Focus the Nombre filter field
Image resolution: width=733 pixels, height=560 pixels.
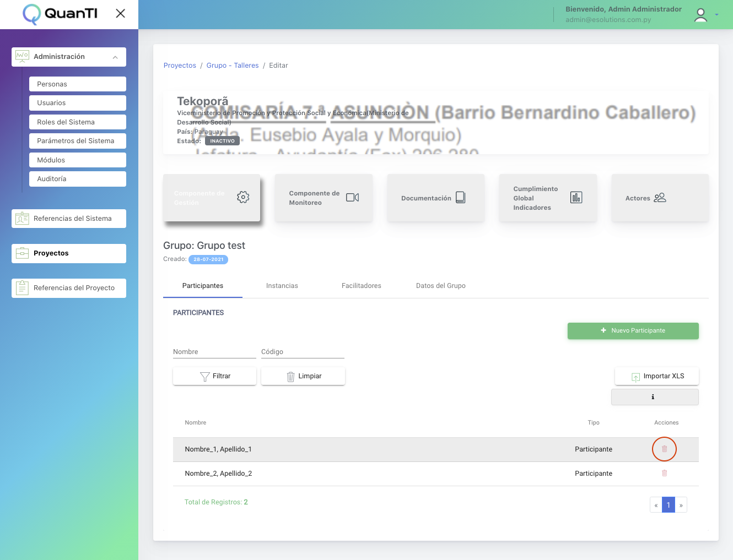pyautogui.click(x=214, y=352)
